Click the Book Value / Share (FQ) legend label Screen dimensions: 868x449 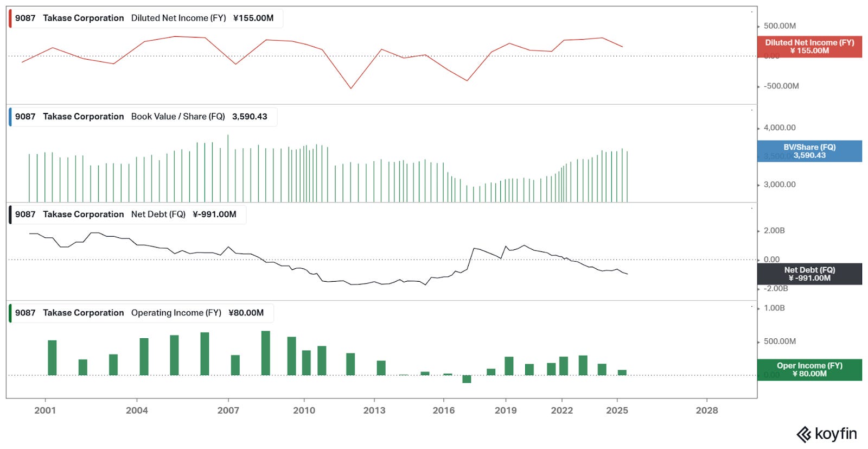pos(178,116)
